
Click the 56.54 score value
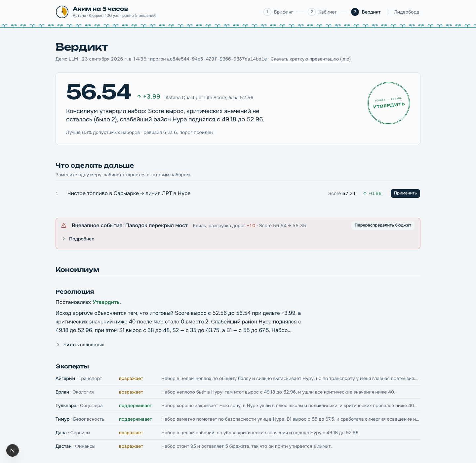click(x=99, y=92)
